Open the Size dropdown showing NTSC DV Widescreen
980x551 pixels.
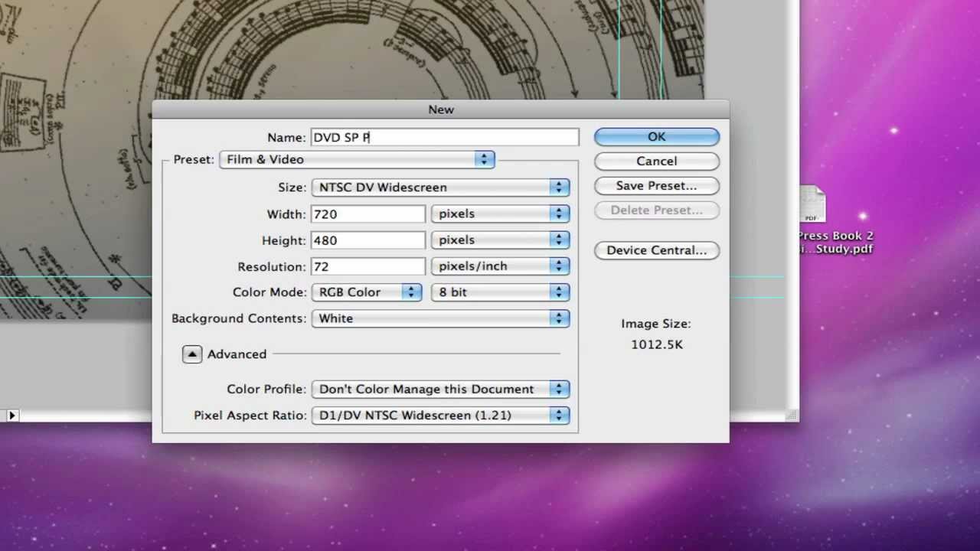pos(440,187)
